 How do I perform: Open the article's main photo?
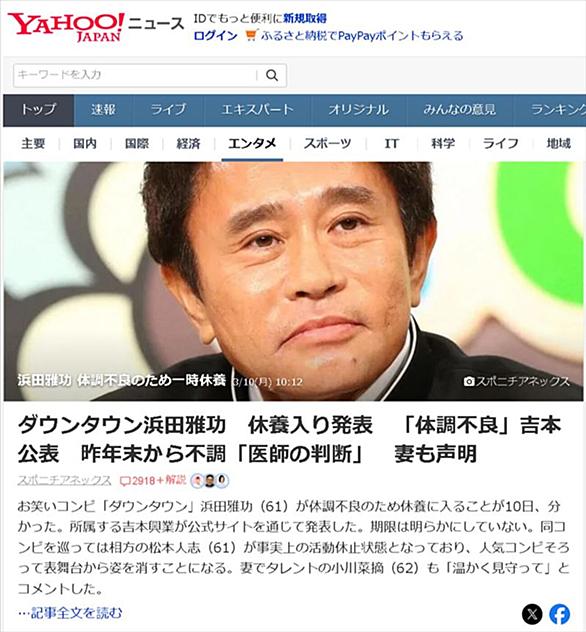tap(293, 281)
